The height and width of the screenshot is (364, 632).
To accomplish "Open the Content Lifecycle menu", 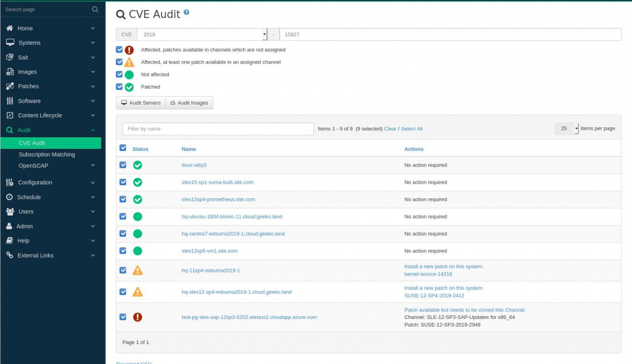I will [40, 115].
